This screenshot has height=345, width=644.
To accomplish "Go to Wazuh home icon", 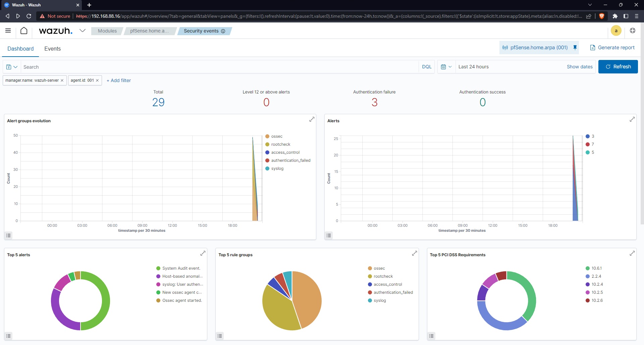I will pos(24,31).
